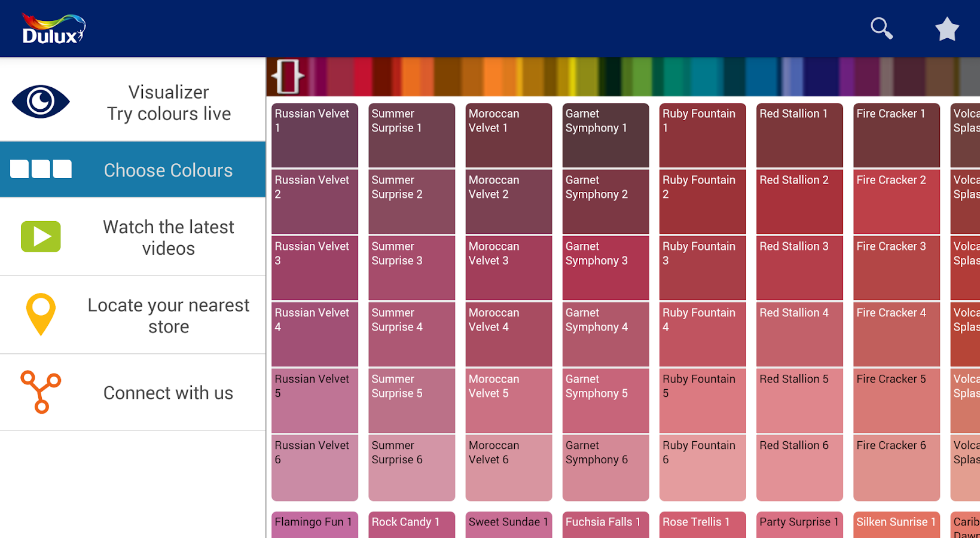This screenshot has height=538, width=980.
Task: Tap the yellow store locator pin
Action: pos(41,314)
